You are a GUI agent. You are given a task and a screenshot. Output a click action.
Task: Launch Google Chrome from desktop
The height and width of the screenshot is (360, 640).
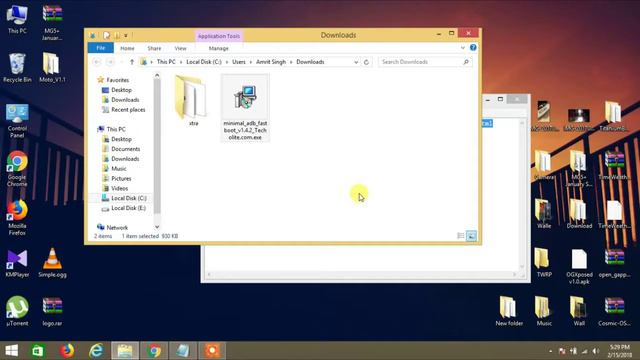tap(17, 169)
